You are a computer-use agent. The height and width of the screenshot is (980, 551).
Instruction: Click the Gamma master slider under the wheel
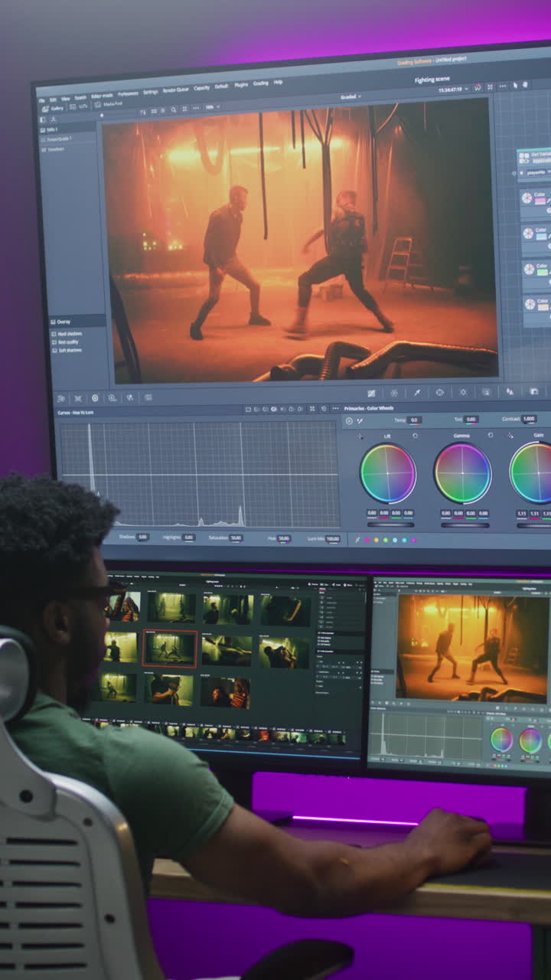pos(464,524)
